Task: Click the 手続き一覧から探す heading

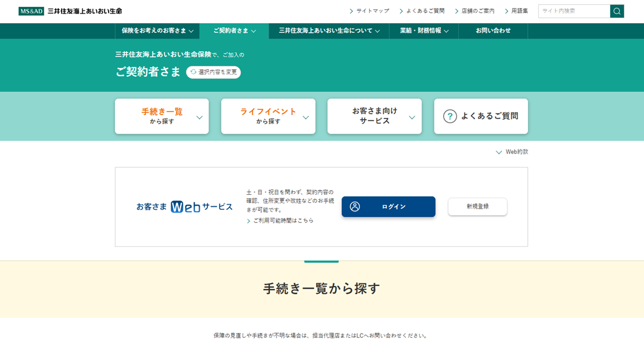Action: (322, 288)
